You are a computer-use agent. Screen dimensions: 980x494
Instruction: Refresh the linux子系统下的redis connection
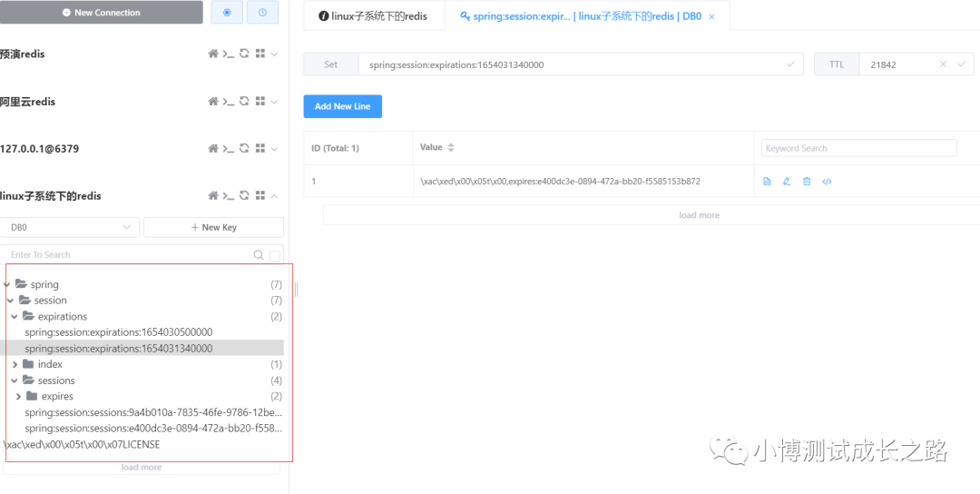click(244, 196)
